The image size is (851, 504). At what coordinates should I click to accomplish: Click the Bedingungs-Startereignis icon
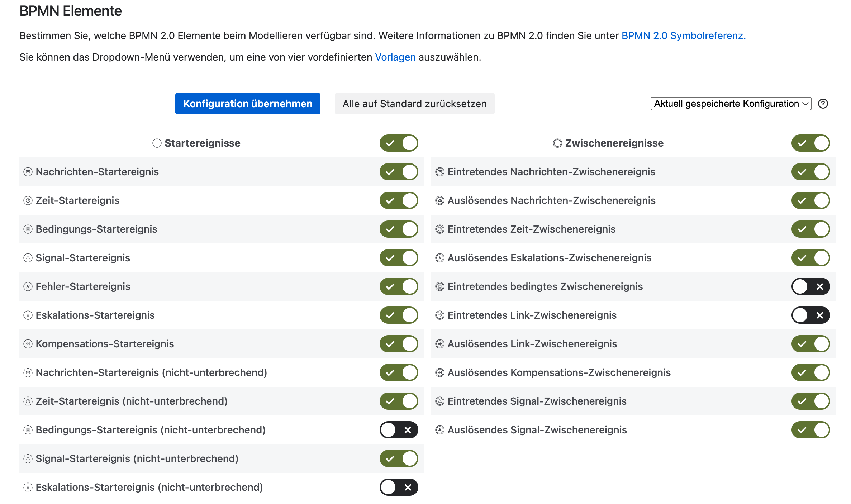click(28, 229)
